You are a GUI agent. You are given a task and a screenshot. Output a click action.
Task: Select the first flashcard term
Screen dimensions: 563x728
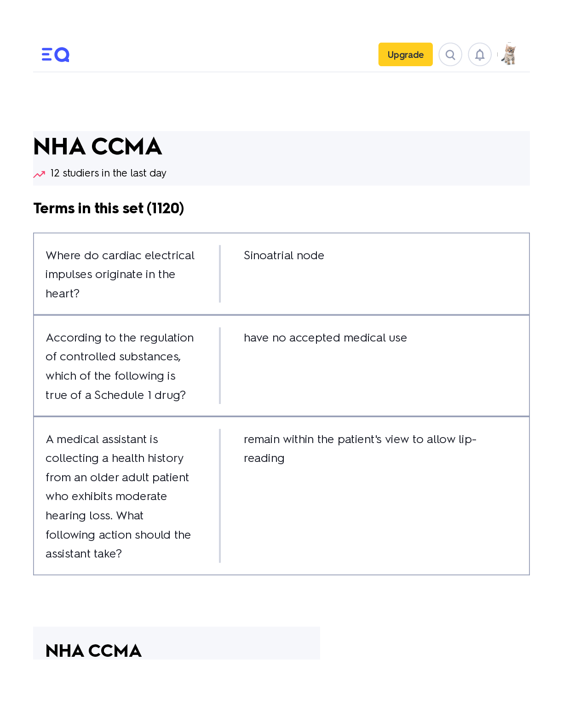(120, 274)
